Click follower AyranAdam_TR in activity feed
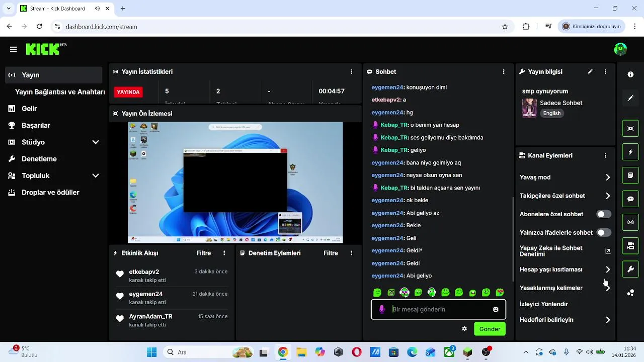This screenshot has height=362, width=644. pyautogui.click(x=150, y=317)
